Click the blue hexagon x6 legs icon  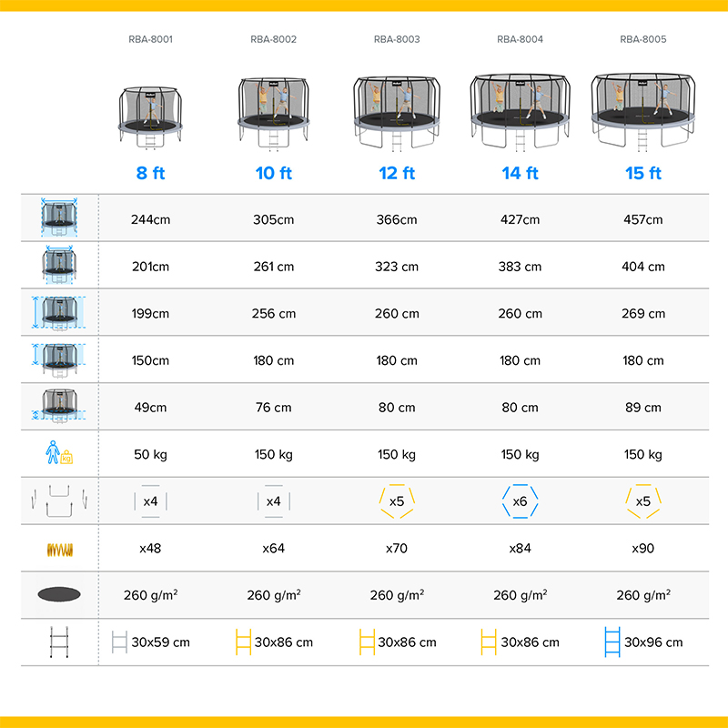pos(520,501)
